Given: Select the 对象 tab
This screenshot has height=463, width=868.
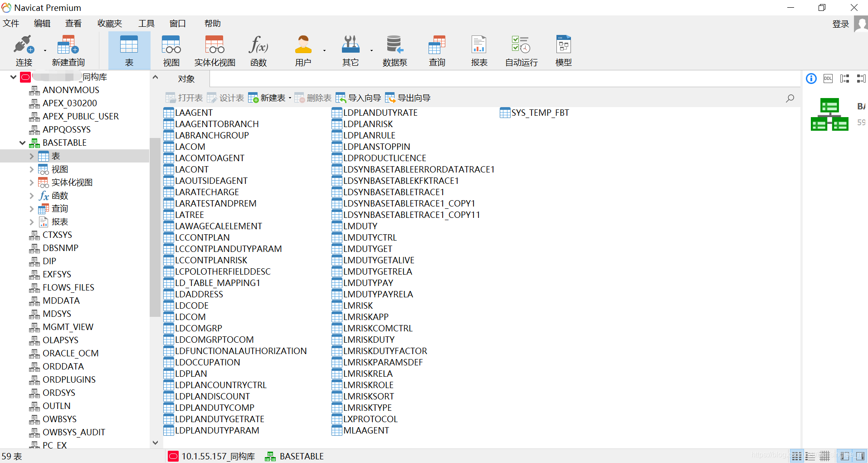Looking at the screenshot, I should point(186,79).
